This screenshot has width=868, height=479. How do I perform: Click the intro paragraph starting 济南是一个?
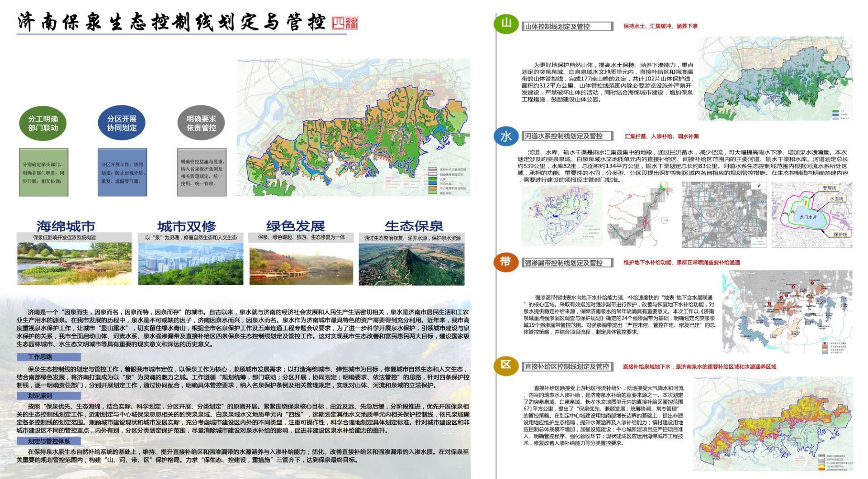[243, 328]
